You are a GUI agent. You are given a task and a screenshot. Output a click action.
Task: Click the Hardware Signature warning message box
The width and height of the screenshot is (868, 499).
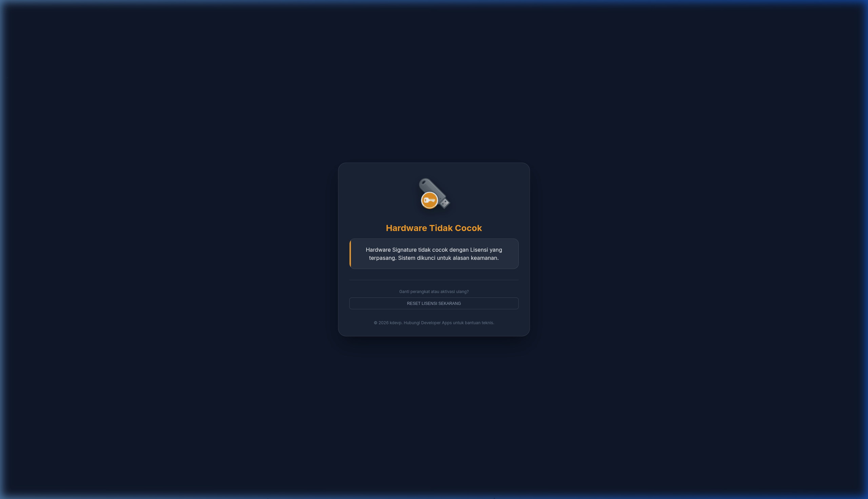434,254
